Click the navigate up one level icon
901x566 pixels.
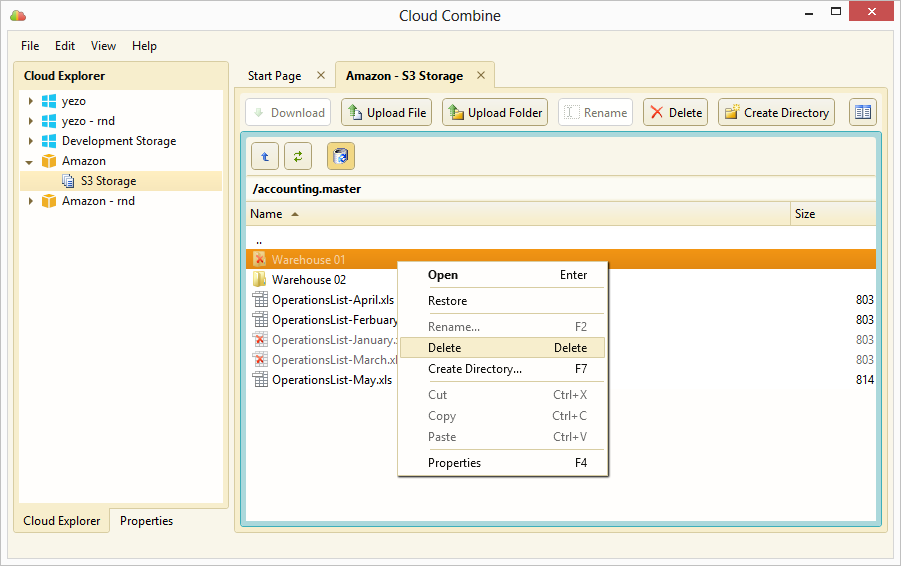pyautogui.click(x=265, y=156)
